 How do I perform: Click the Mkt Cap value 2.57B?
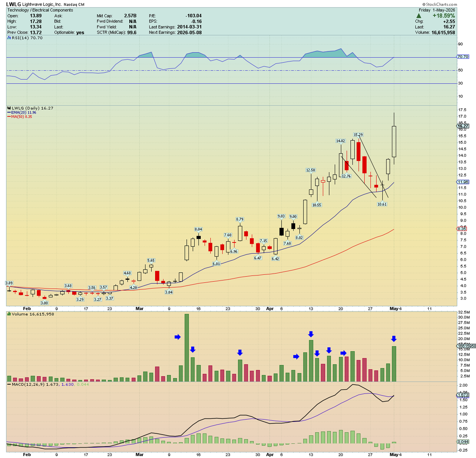pyautogui.click(x=130, y=16)
